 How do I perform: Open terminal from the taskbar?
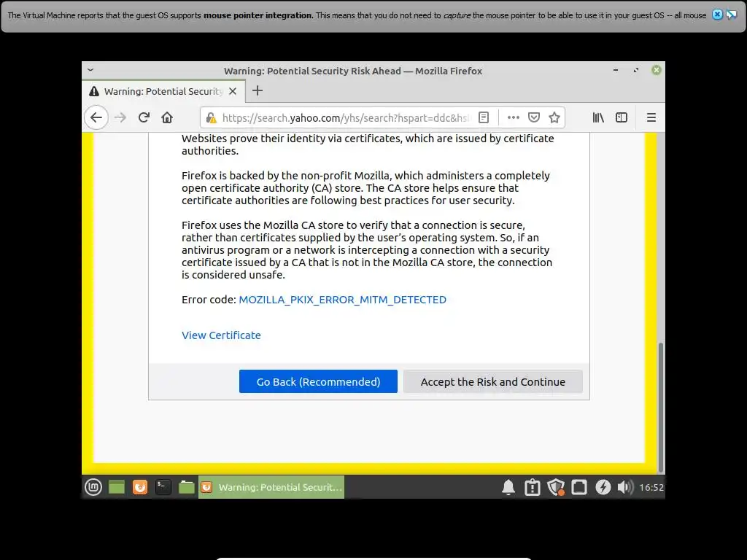coord(163,486)
